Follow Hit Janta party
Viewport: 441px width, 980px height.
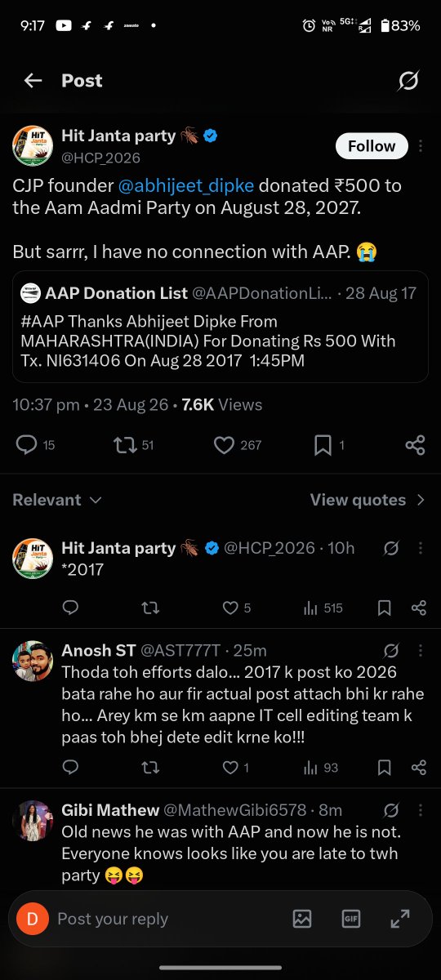point(372,145)
